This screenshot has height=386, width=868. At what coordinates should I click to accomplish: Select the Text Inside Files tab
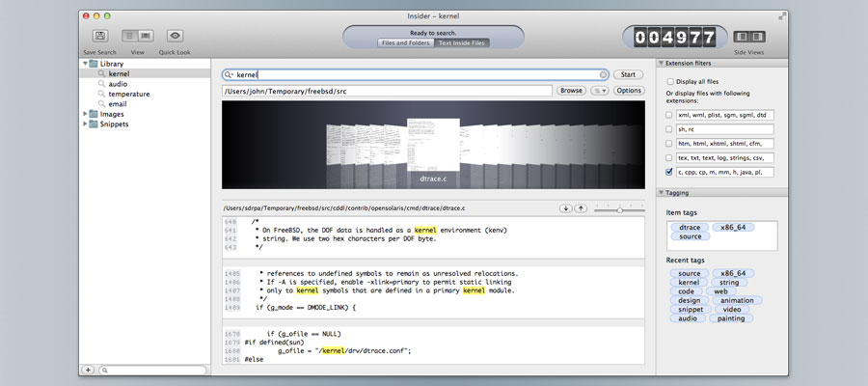pos(462,42)
